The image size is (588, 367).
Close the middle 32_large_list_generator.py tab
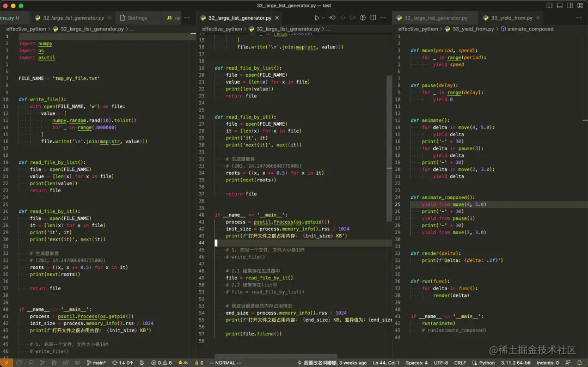pos(277,17)
